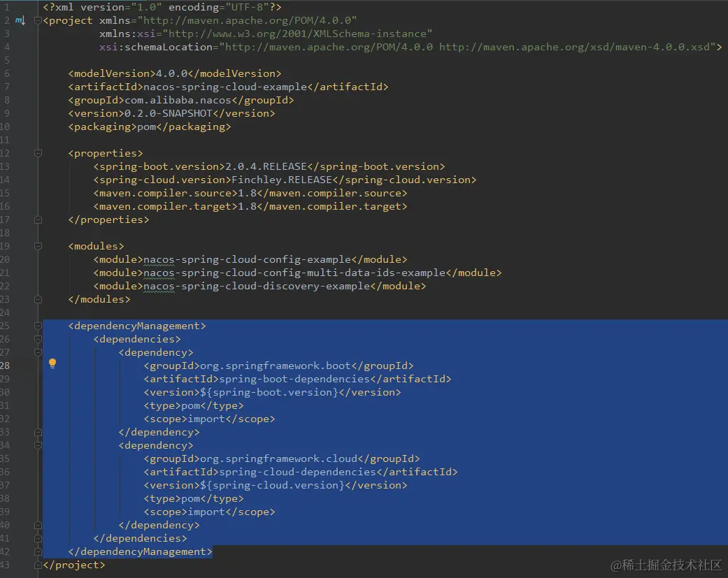Click the closing dependencyManagement tag

click(x=140, y=551)
